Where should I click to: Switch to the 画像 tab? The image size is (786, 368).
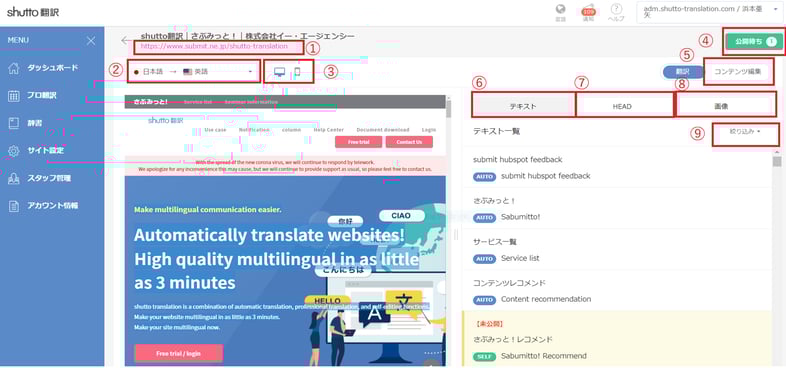[721, 106]
